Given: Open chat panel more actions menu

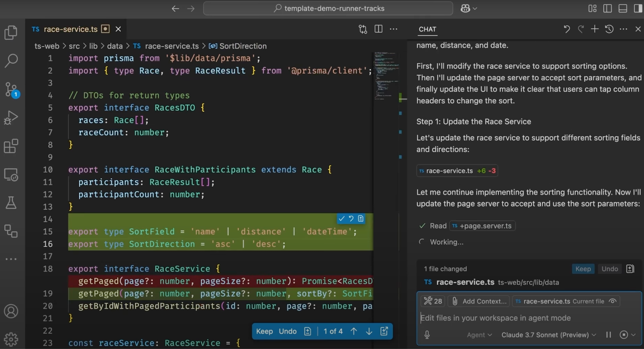Looking at the screenshot, I should 623,29.
